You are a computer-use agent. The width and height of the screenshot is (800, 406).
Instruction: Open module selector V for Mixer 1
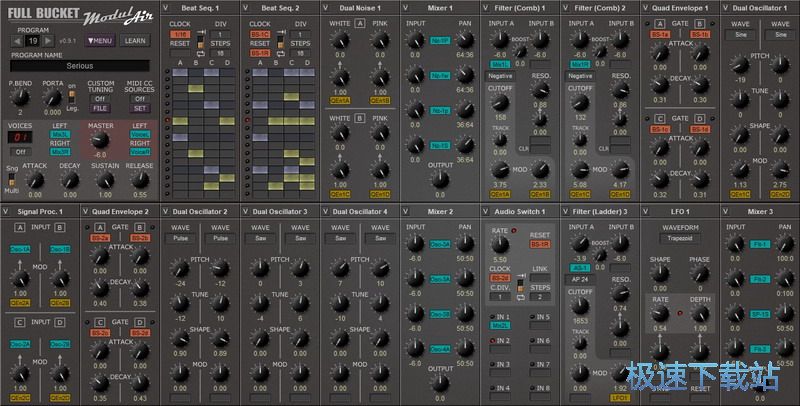(x=406, y=8)
